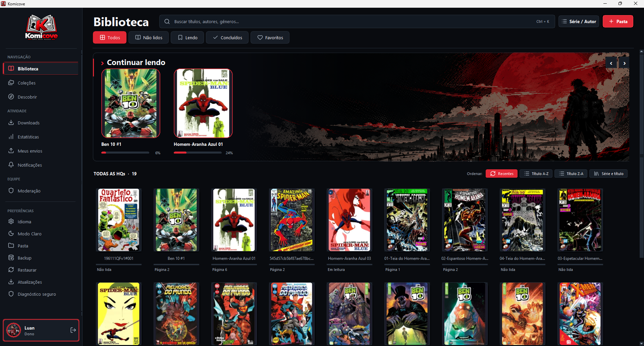Image resolution: width=644 pixels, height=346 pixels.
Task: Click the Homem-Aranha Azul 03 title
Action: pyautogui.click(x=350, y=258)
